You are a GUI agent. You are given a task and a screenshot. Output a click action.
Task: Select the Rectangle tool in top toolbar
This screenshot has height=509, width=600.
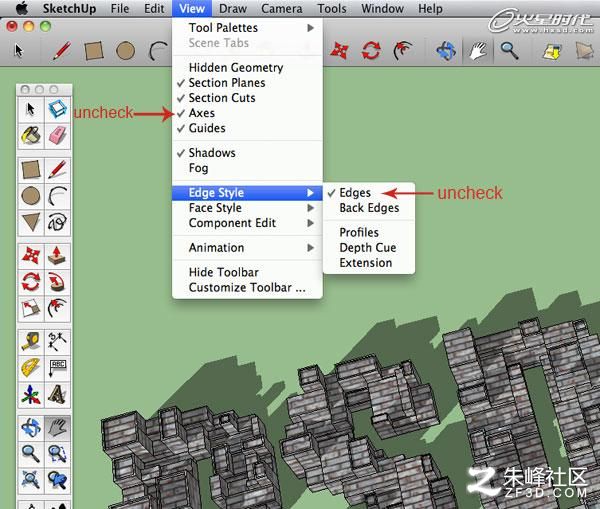click(94, 51)
